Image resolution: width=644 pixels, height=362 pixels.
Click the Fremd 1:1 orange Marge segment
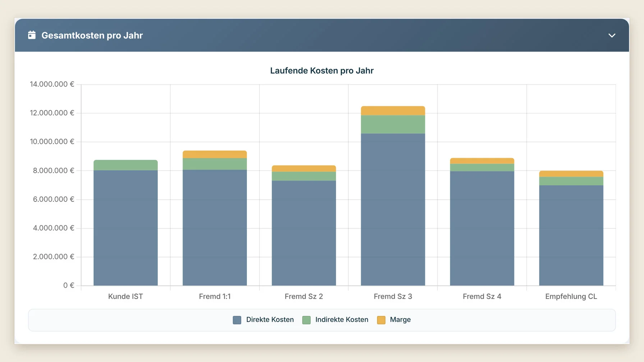215,154
